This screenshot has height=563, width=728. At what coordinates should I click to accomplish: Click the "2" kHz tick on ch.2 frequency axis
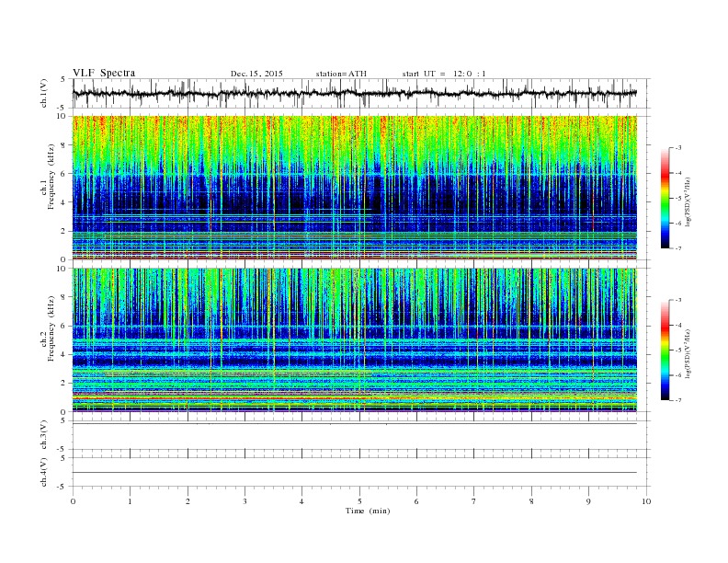(63, 384)
